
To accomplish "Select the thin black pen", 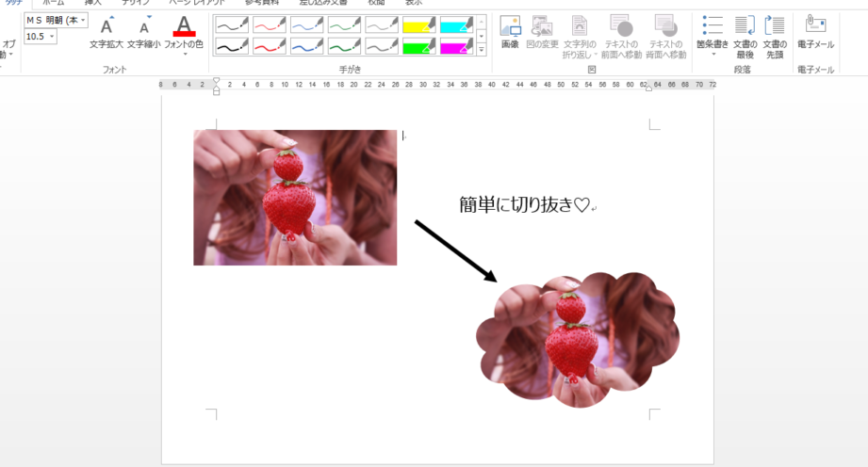I will pyautogui.click(x=232, y=24).
